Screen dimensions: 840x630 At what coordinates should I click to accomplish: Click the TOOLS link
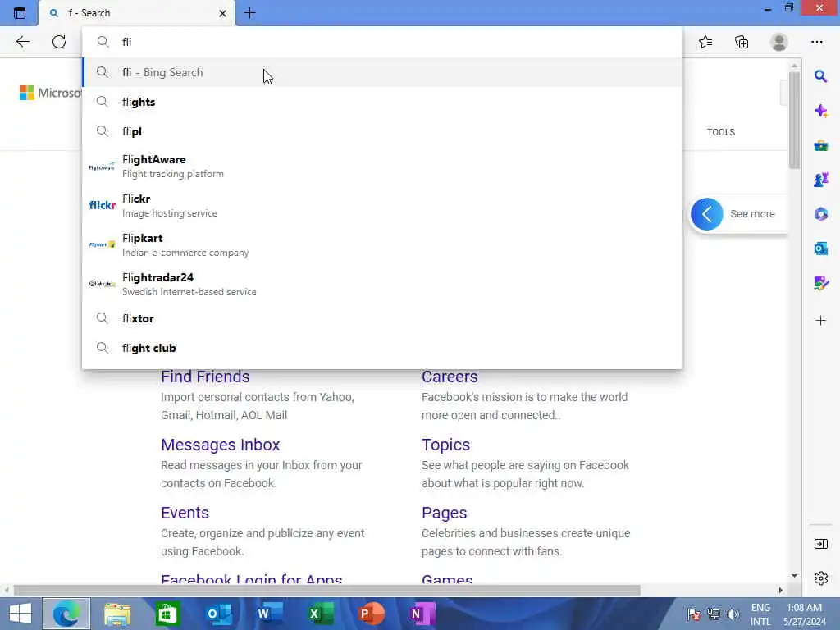pos(720,132)
